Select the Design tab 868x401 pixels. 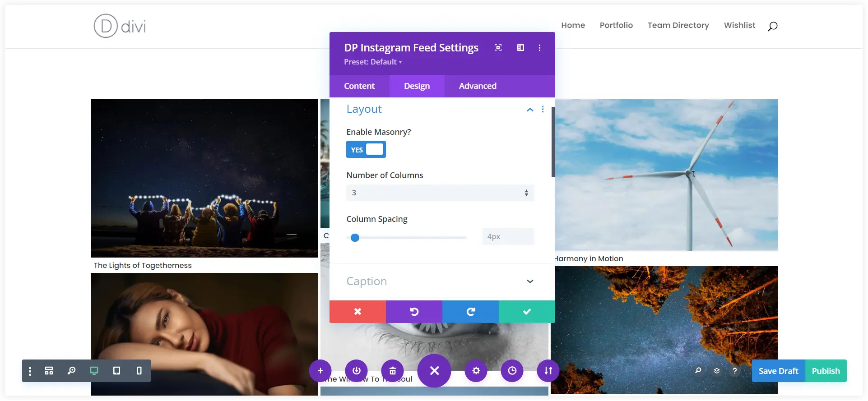coord(417,86)
